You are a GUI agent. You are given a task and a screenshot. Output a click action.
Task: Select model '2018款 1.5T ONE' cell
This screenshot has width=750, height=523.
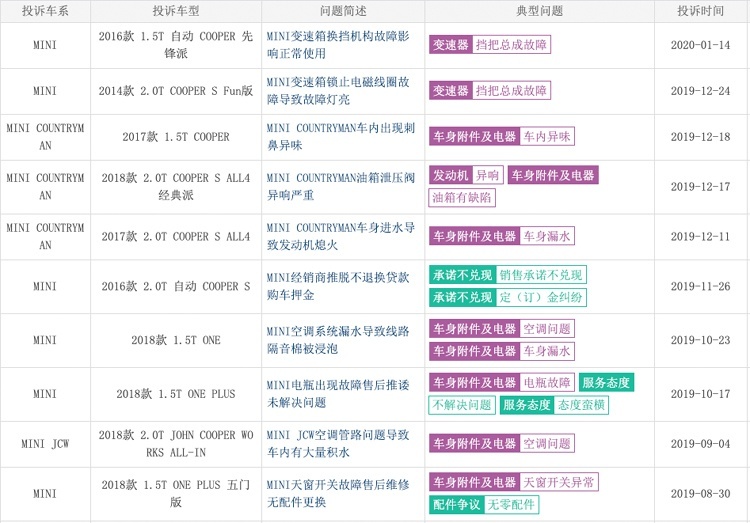[176, 340]
